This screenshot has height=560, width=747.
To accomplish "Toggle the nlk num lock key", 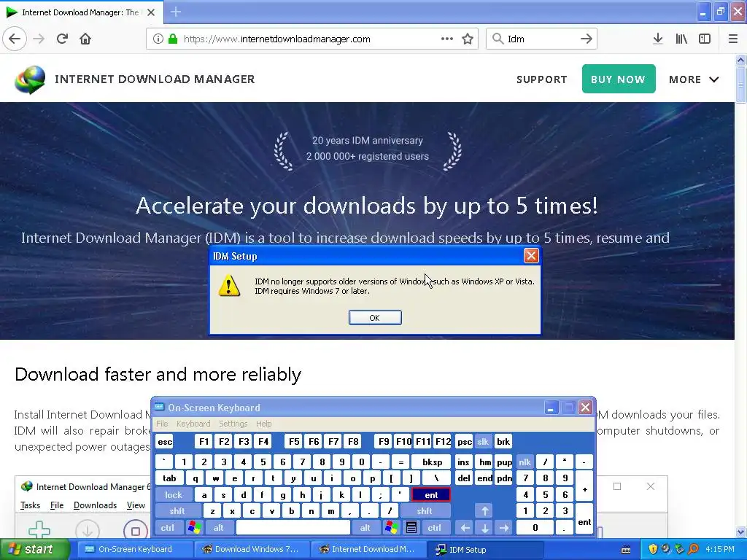I will tap(525, 462).
